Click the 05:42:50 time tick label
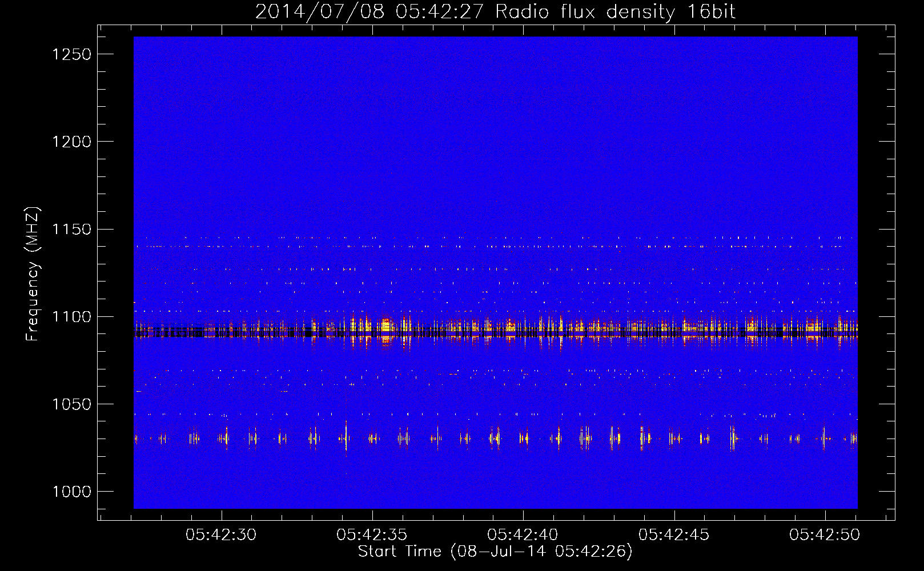This screenshot has width=924, height=571. 825,534
